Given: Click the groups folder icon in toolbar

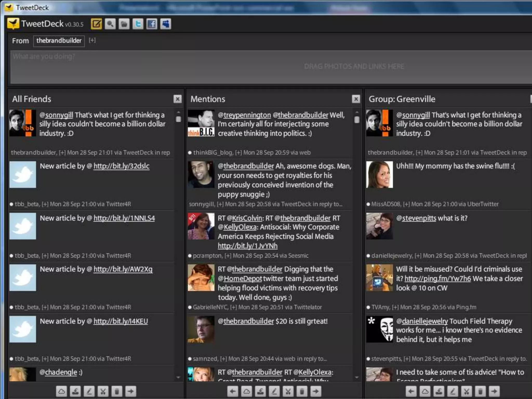Looking at the screenshot, I should pos(124,24).
